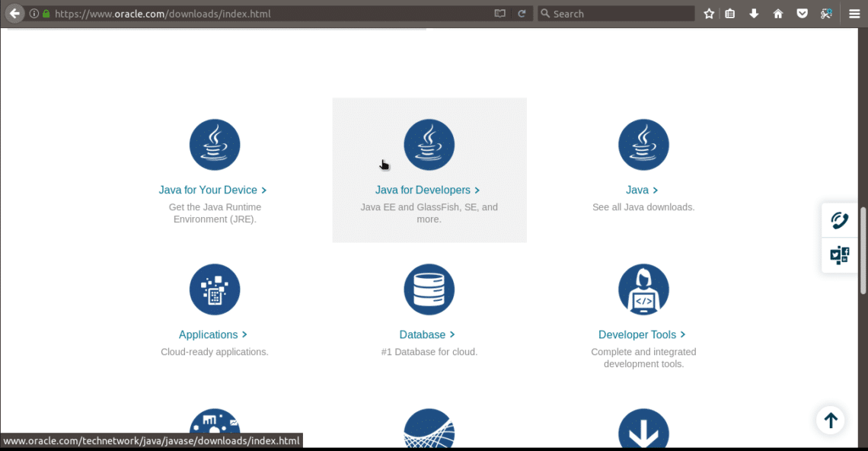Click the analytics chart circle icon at bottom

[x=215, y=421]
